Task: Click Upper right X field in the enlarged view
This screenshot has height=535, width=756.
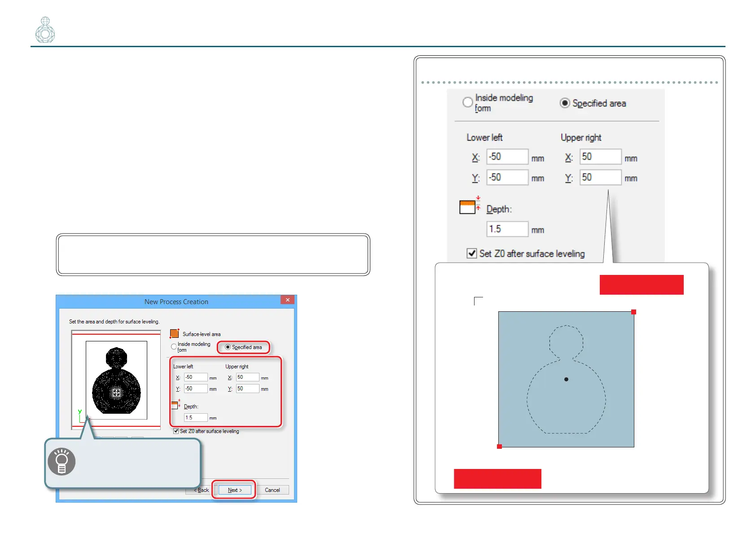Action: [601, 157]
